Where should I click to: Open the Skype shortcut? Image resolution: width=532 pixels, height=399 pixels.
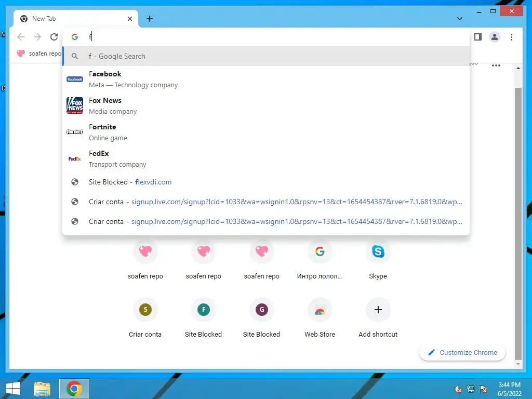pos(378,261)
